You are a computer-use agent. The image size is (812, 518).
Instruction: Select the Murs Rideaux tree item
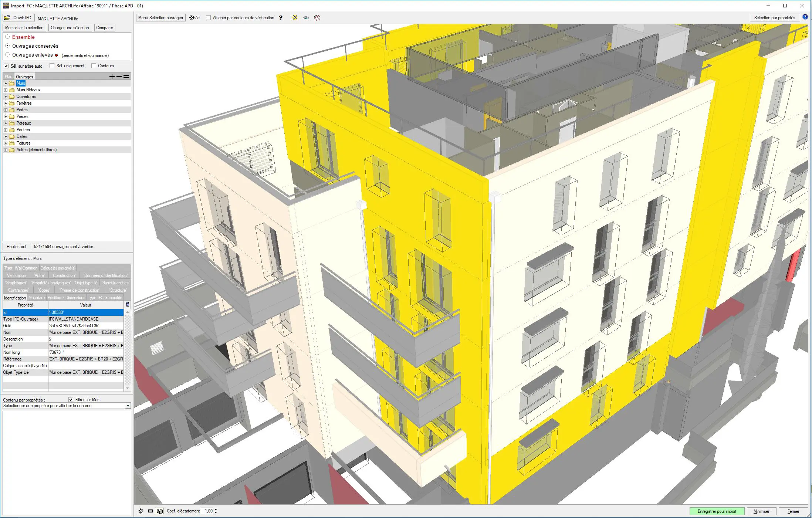pyautogui.click(x=28, y=89)
